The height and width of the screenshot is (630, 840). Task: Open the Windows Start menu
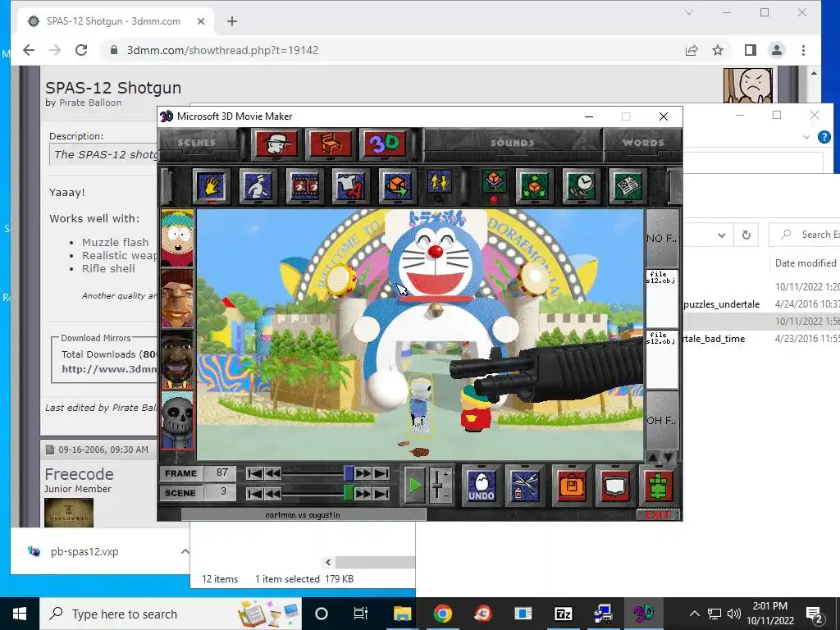pos(20,614)
